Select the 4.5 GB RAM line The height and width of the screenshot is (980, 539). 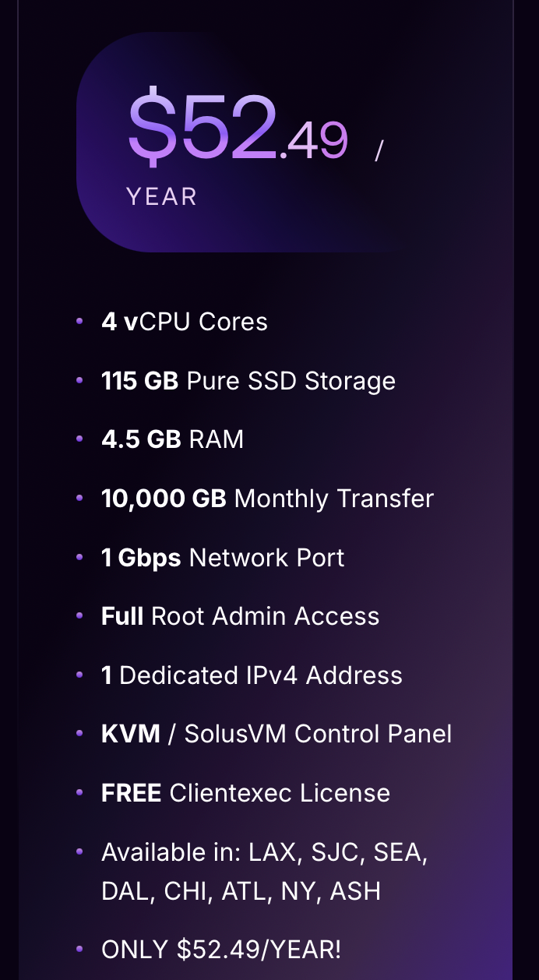click(173, 439)
